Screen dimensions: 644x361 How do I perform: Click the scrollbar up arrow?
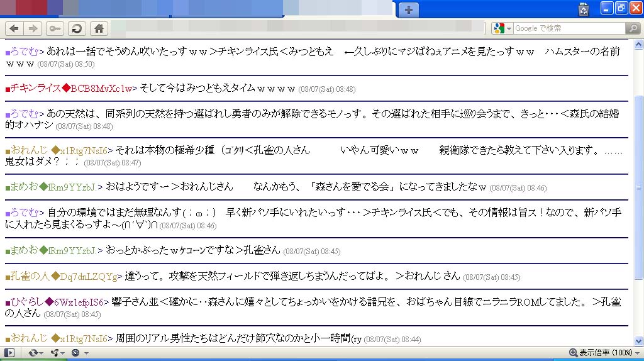pyautogui.click(x=639, y=44)
